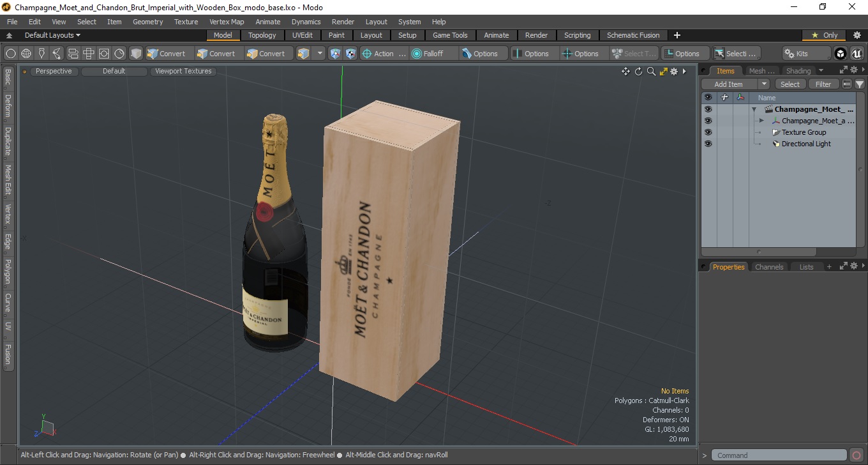Click the Unity cube icon
This screenshot has height=465, width=868.
841,54
